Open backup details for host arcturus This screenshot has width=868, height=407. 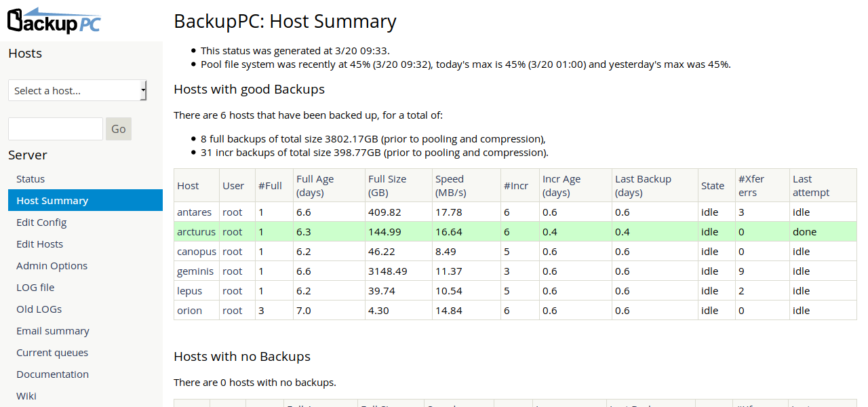coord(196,231)
